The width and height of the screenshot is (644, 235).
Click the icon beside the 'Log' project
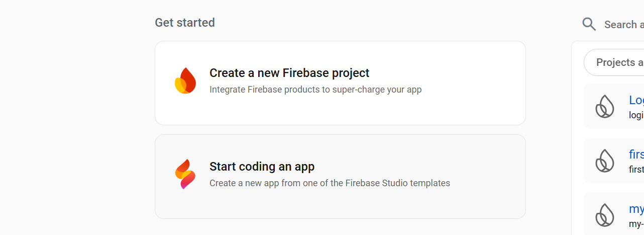click(x=605, y=106)
